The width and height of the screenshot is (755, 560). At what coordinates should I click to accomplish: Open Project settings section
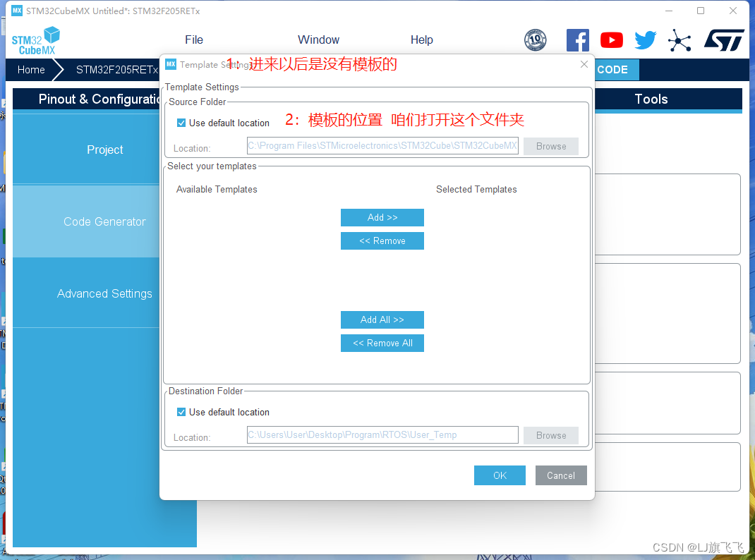pyautogui.click(x=86, y=150)
